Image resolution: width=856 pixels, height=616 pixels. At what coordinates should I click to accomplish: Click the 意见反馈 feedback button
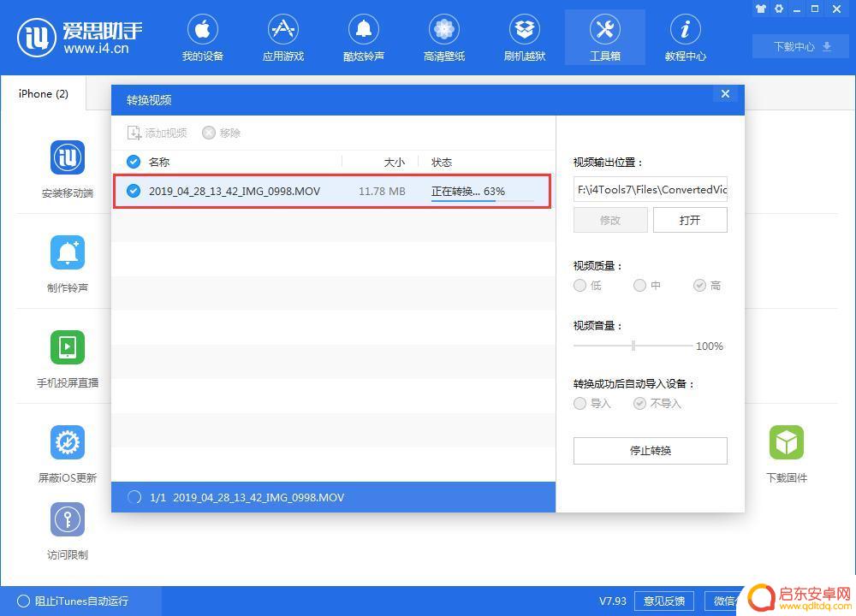point(664,601)
